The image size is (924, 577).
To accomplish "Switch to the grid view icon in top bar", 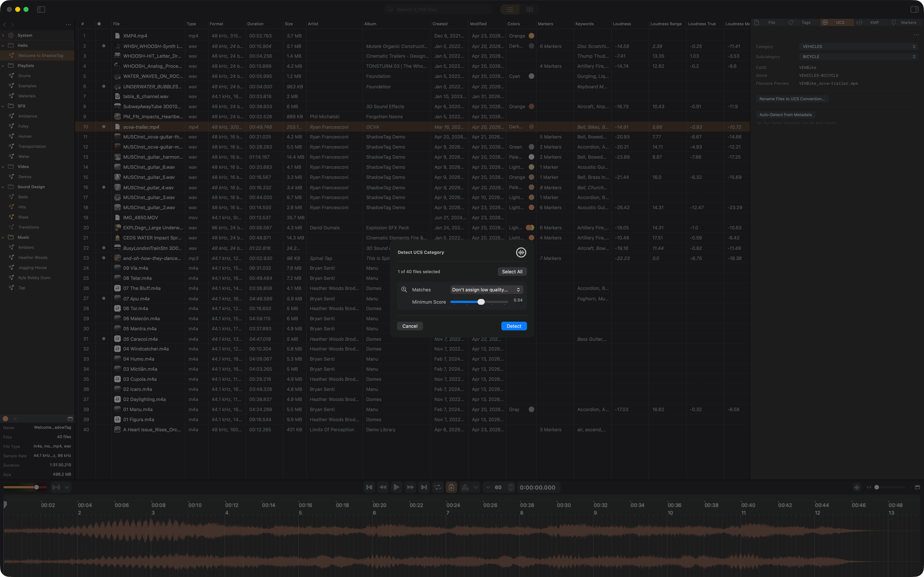I will point(529,10).
